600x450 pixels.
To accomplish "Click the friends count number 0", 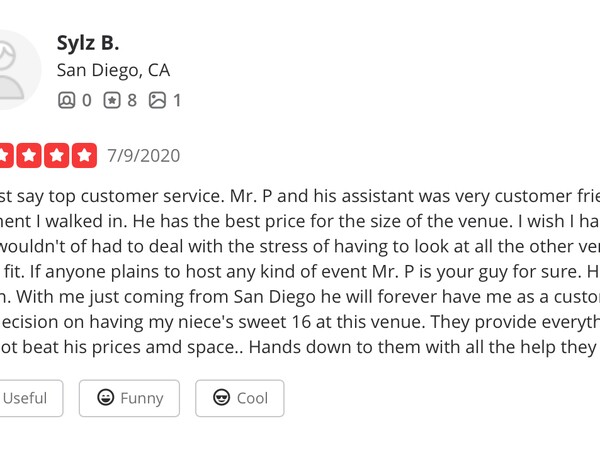I will coord(87,101).
